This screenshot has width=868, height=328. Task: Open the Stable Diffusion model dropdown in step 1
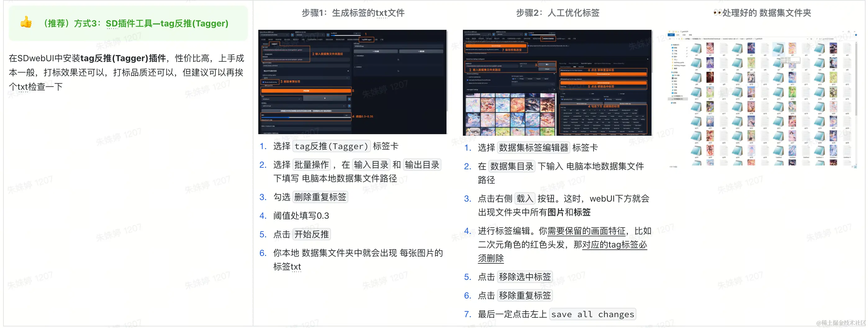coord(274,35)
